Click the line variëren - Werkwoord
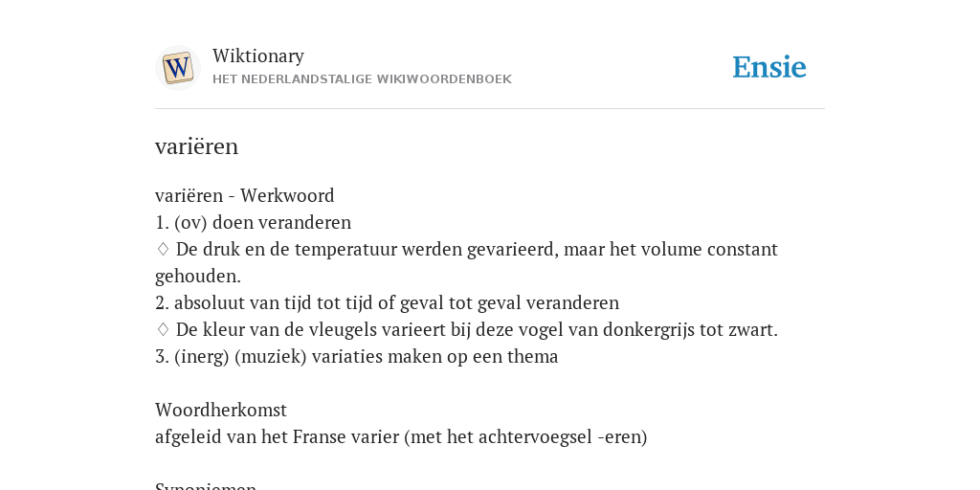The image size is (980, 490). coord(244,195)
